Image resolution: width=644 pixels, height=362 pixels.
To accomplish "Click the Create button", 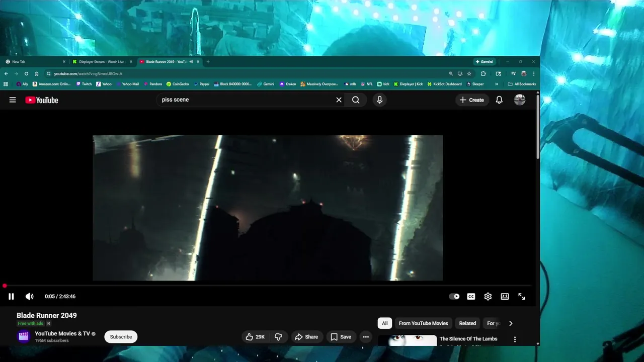I will click(x=471, y=100).
